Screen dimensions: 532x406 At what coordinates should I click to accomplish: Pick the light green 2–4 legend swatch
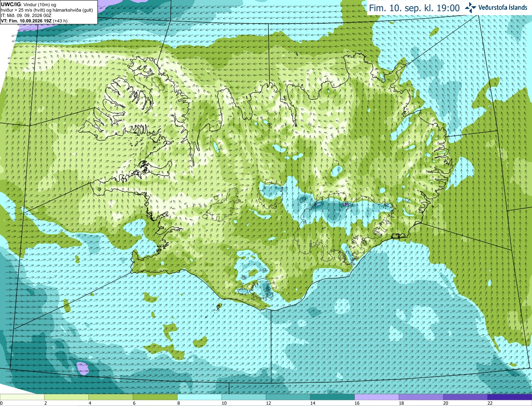tap(66, 397)
